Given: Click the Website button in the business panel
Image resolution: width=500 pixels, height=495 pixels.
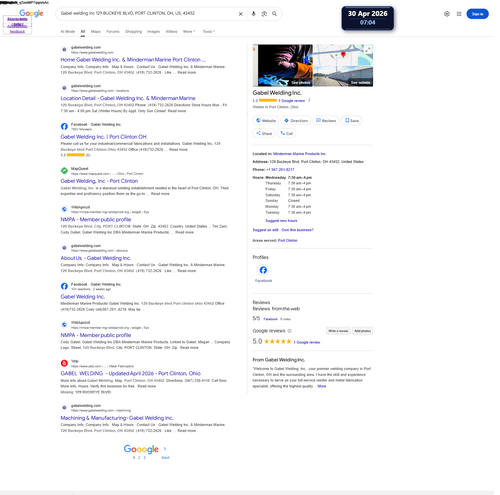Looking at the screenshot, I should pos(266,121).
